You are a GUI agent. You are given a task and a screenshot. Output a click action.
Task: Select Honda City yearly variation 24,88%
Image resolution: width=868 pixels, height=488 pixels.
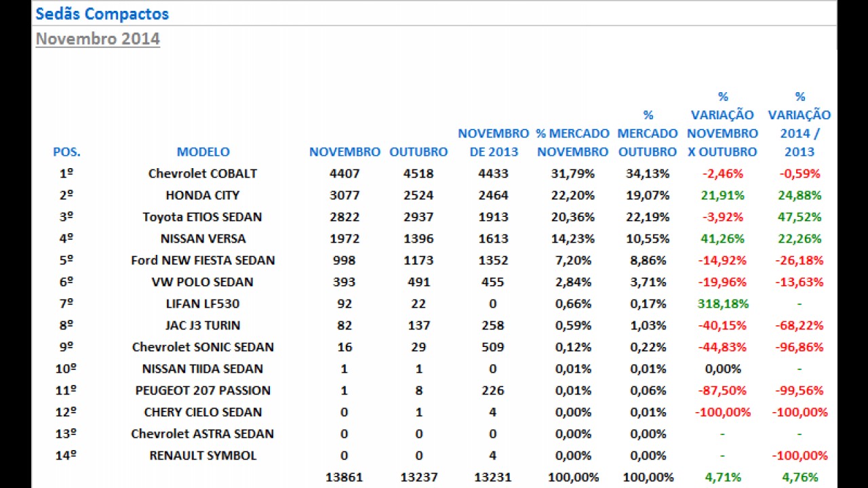coord(800,195)
